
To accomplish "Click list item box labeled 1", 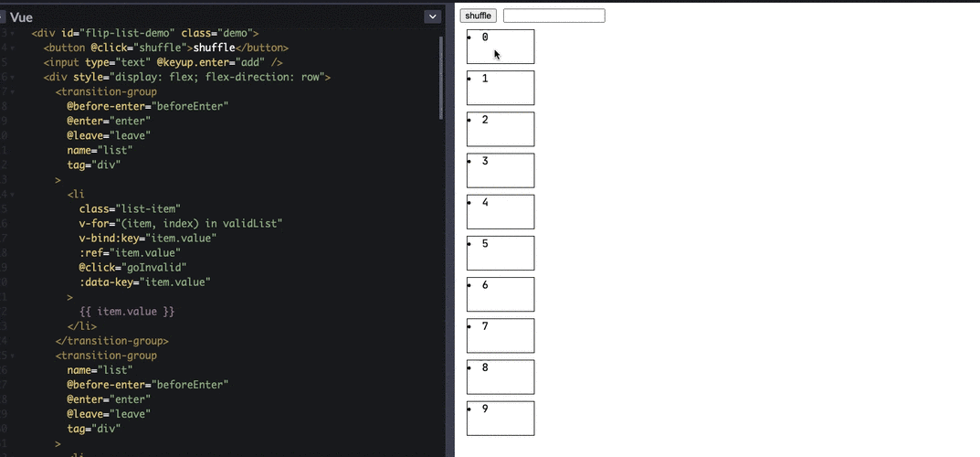I will pos(501,88).
